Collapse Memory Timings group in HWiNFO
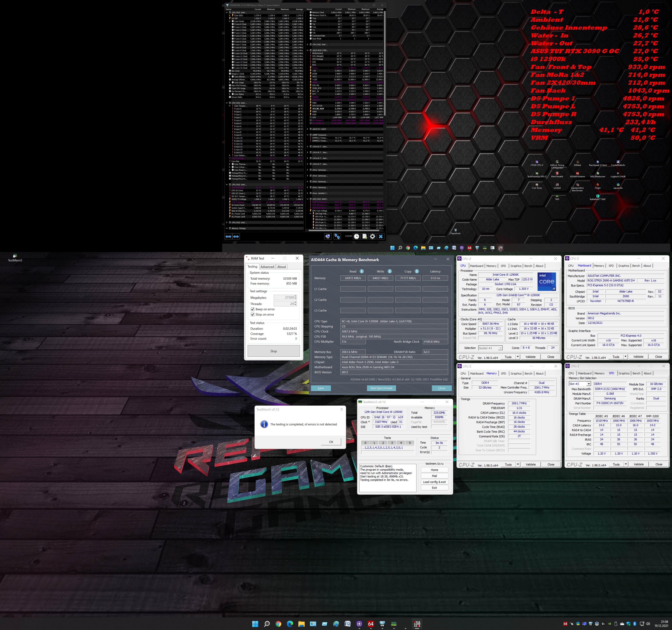 (227, 229)
